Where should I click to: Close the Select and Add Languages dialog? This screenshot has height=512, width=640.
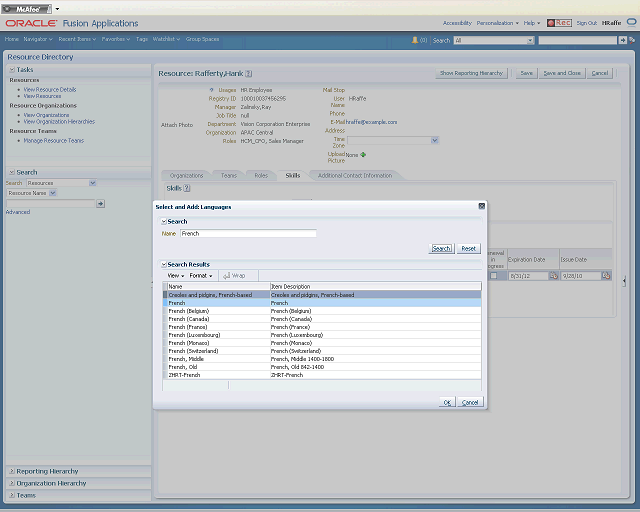[482, 206]
